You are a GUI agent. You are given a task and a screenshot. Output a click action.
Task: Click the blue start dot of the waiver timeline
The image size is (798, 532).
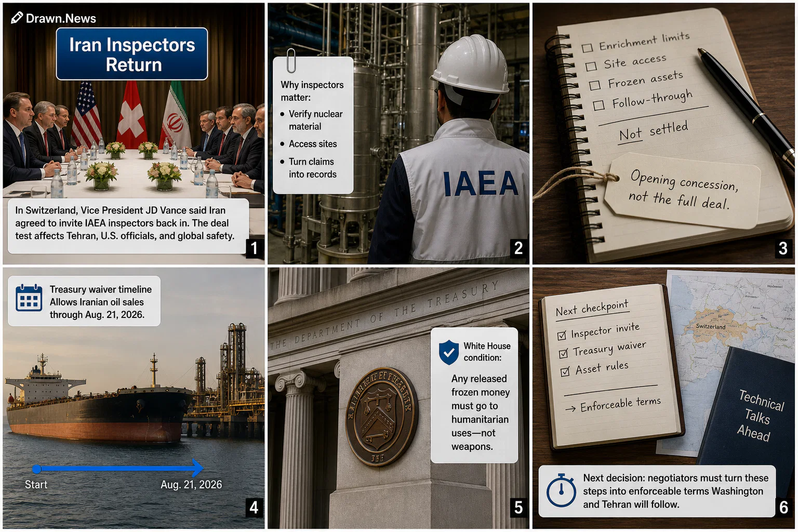tap(37, 469)
